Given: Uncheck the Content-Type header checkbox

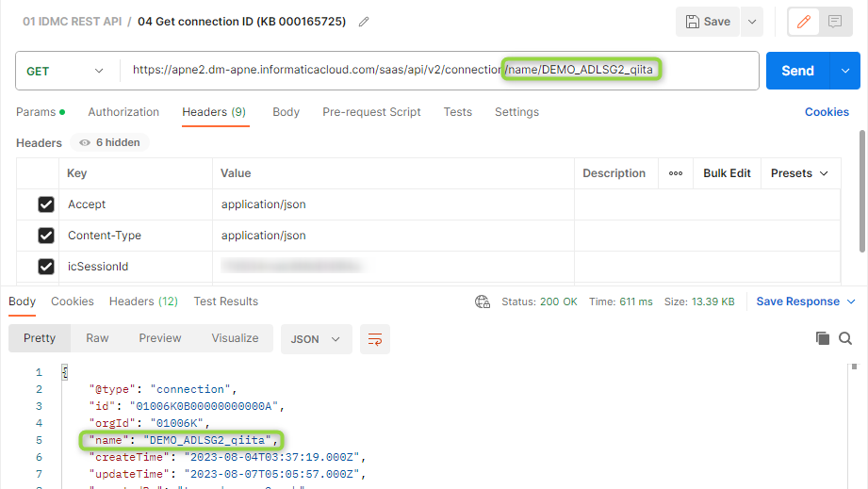Looking at the screenshot, I should 46,236.
